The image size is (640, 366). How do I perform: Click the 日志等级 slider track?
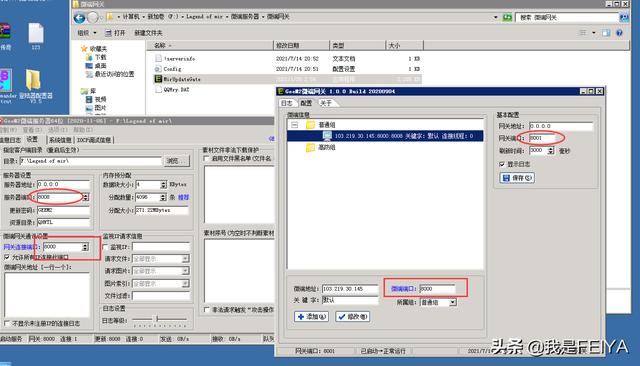pyautogui.click(x=160, y=319)
